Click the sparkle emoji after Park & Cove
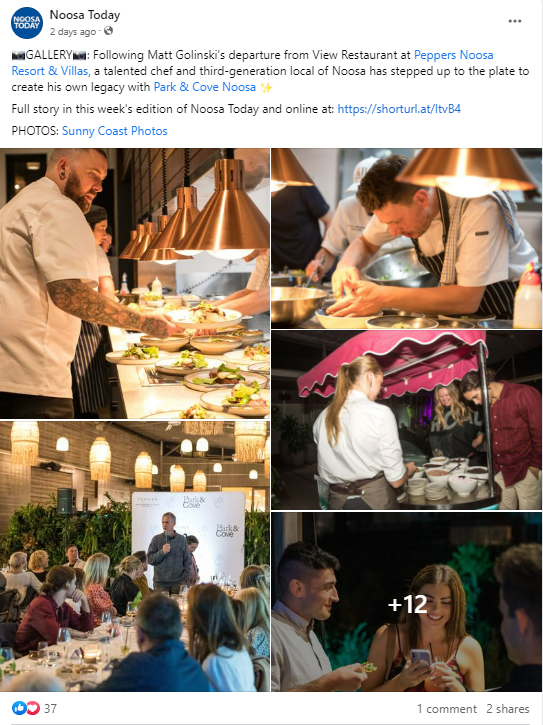Image resolution: width=543 pixels, height=725 pixels. point(266,87)
